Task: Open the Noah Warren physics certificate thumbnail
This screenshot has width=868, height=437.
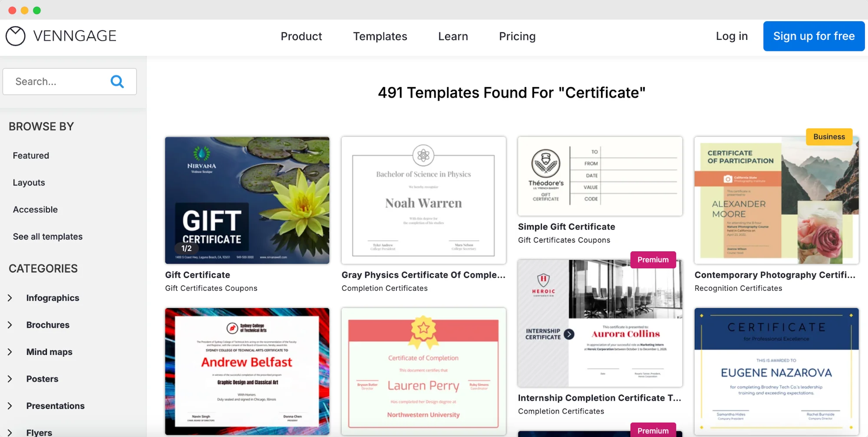Action: pos(423,200)
